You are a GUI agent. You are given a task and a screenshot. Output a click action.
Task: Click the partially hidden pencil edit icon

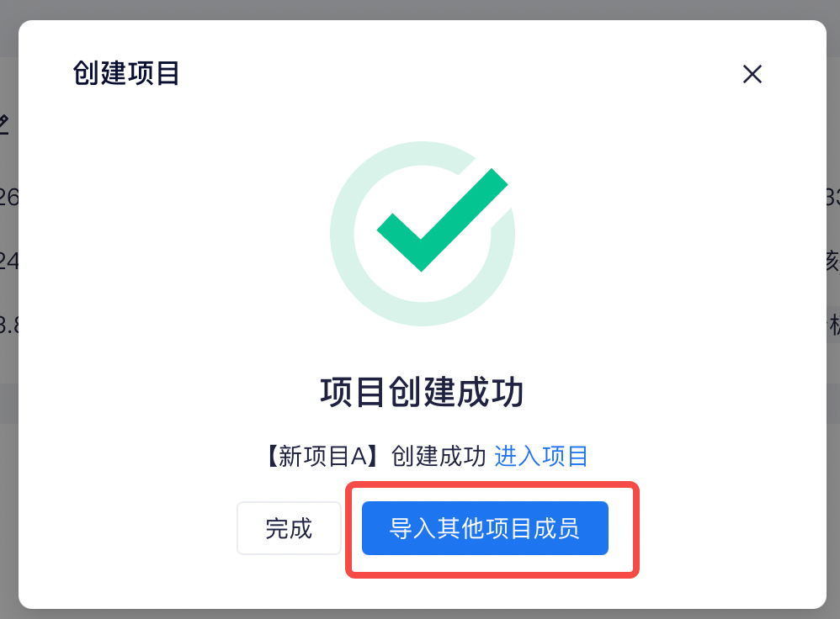pos(4,124)
